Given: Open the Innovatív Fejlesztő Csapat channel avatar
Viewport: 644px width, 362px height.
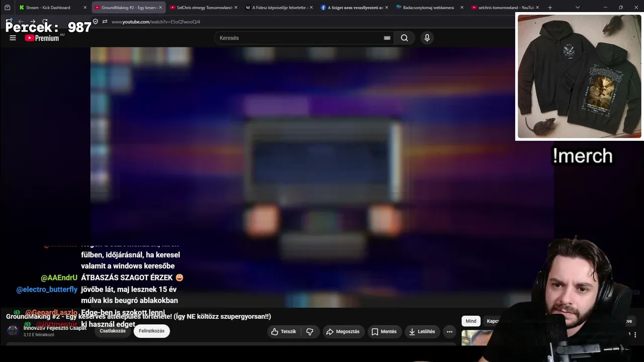Looking at the screenshot, I should point(13,330).
